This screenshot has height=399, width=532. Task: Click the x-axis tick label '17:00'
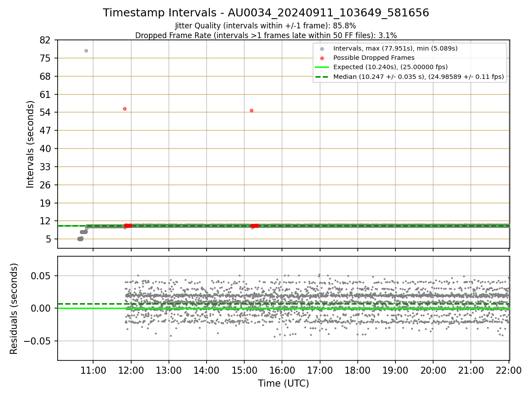320,370
